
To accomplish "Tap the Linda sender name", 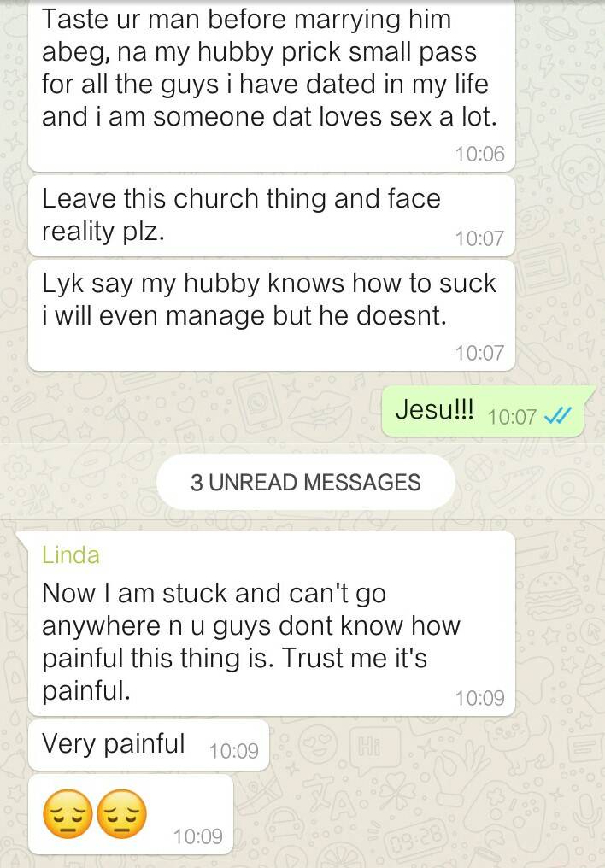I will [x=71, y=554].
